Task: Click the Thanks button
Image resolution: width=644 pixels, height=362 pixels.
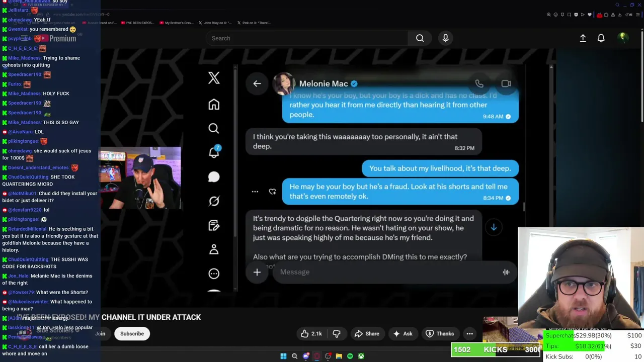Action: 440,334
